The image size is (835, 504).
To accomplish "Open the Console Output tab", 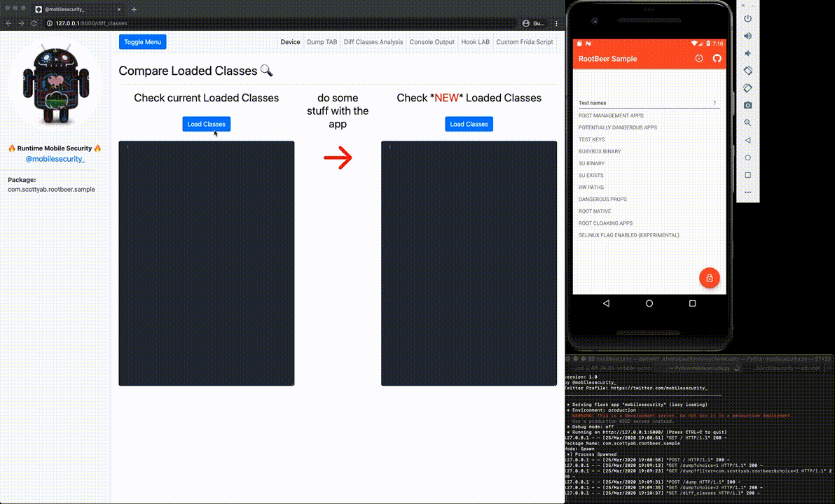I will click(432, 42).
